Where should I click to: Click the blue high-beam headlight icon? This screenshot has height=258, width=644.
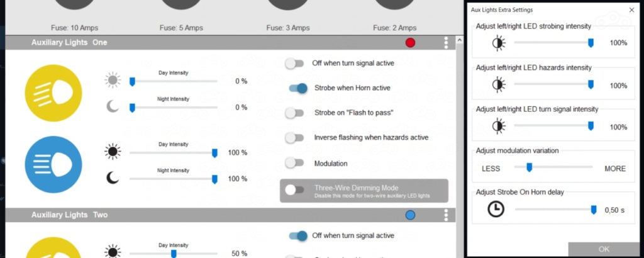click(53, 165)
